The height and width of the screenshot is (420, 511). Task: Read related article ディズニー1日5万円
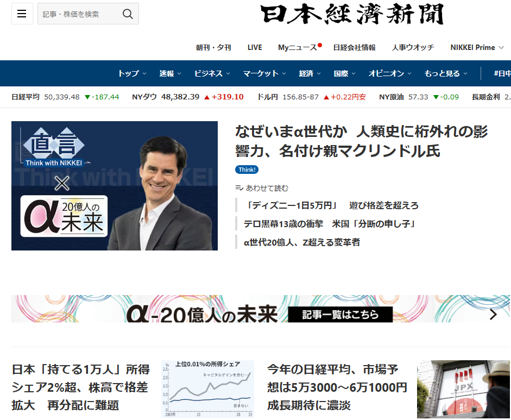point(331,205)
